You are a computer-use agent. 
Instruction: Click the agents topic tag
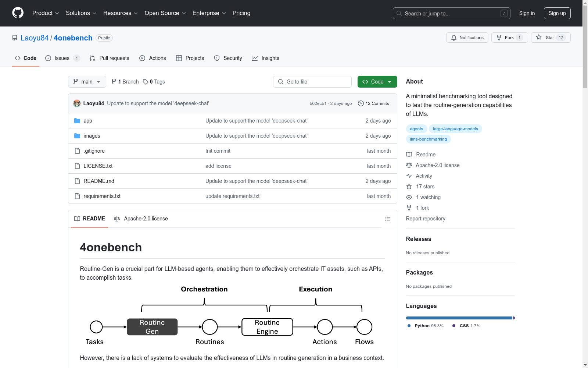pos(416,129)
